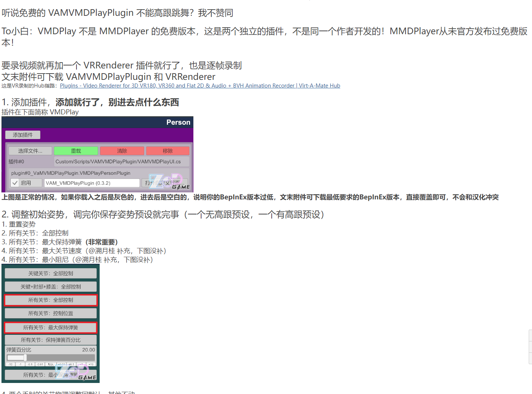This screenshot has width=532, height=394.
Task: Click the 20.00 slider value
Action: tap(89, 350)
